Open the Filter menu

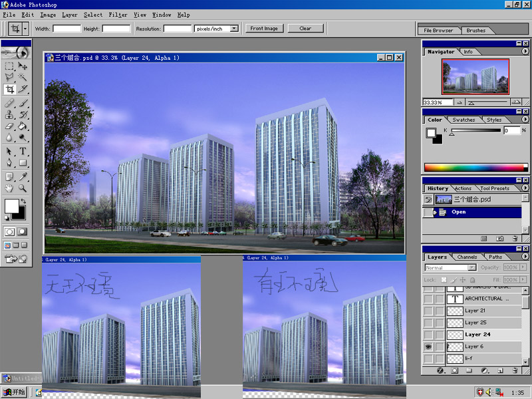pyautogui.click(x=118, y=15)
